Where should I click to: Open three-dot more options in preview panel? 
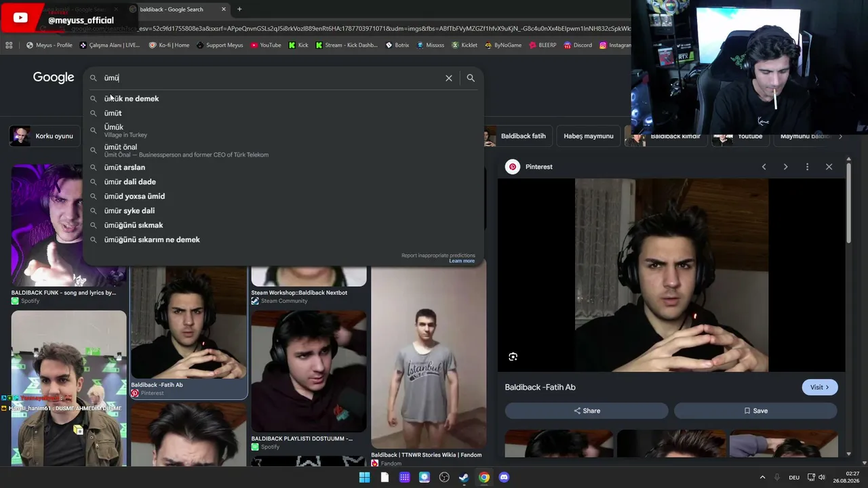click(807, 167)
